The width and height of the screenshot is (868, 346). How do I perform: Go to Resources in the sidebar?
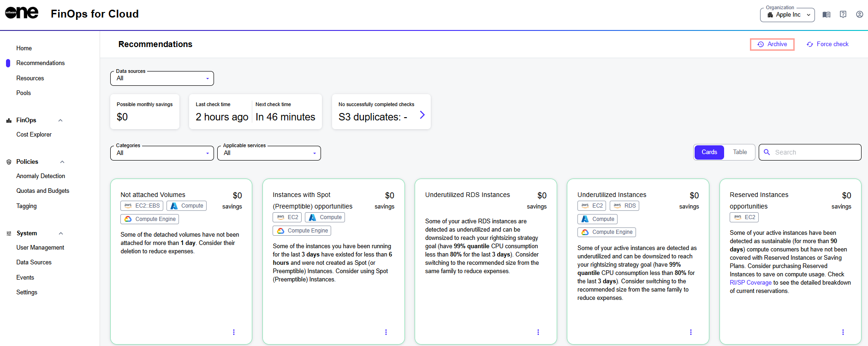tap(30, 78)
